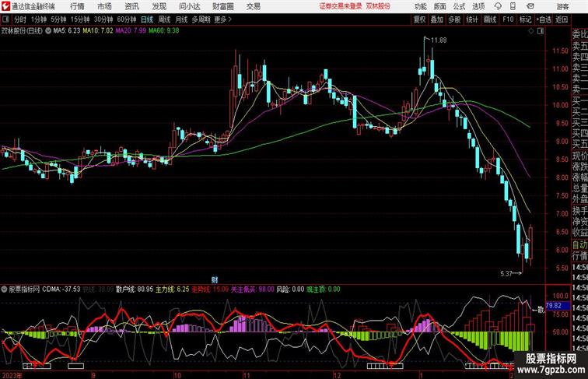Viewport: 588px width, 379px height.
Task: Click the 返回 back button
Action: 562,19
